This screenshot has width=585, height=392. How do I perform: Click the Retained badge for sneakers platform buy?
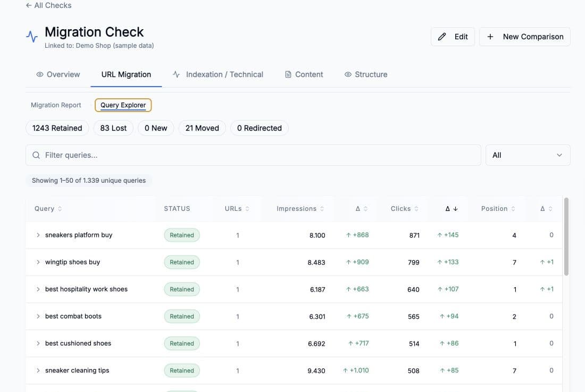point(182,235)
